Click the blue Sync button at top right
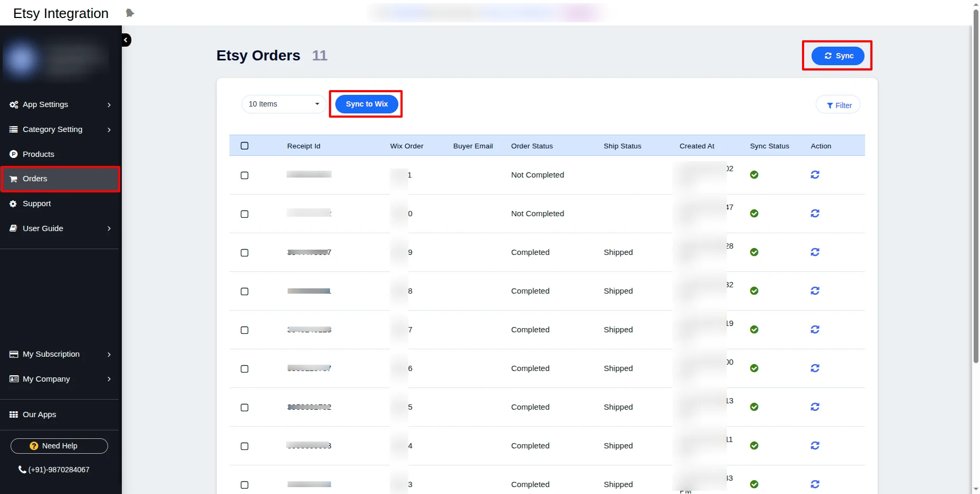This screenshot has width=980, height=494. pos(838,56)
